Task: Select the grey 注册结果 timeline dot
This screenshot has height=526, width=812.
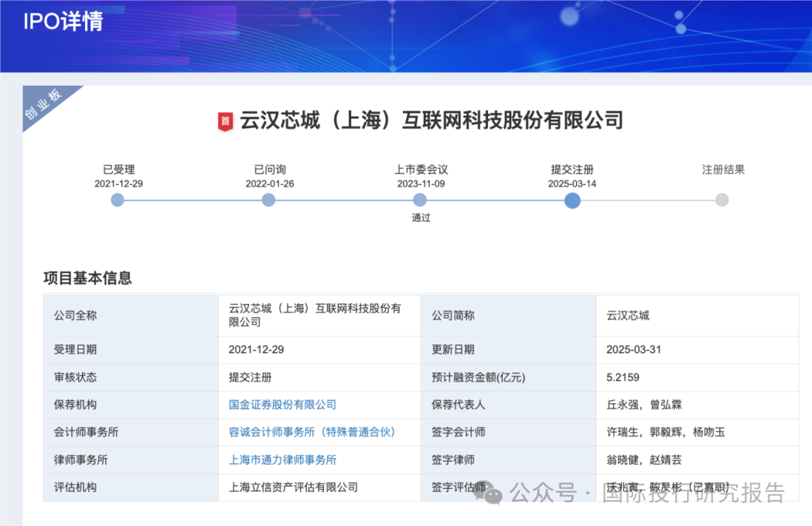Action: (722, 200)
